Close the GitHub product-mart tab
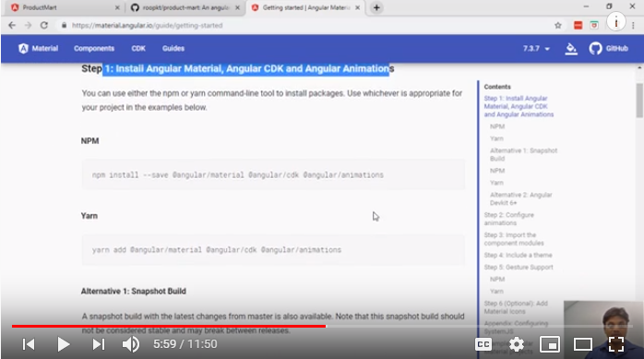This screenshot has width=644, height=359. point(237,7)
